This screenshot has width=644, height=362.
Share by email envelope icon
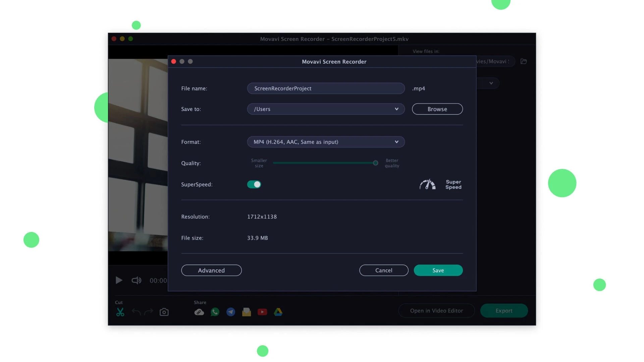point(247,312)
